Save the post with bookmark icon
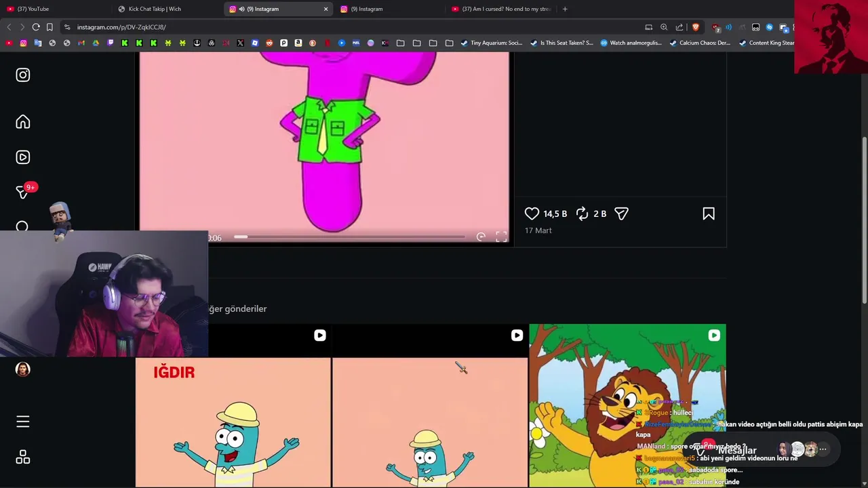The width and height of the screenshot is (868, 488). coord(709,213)
